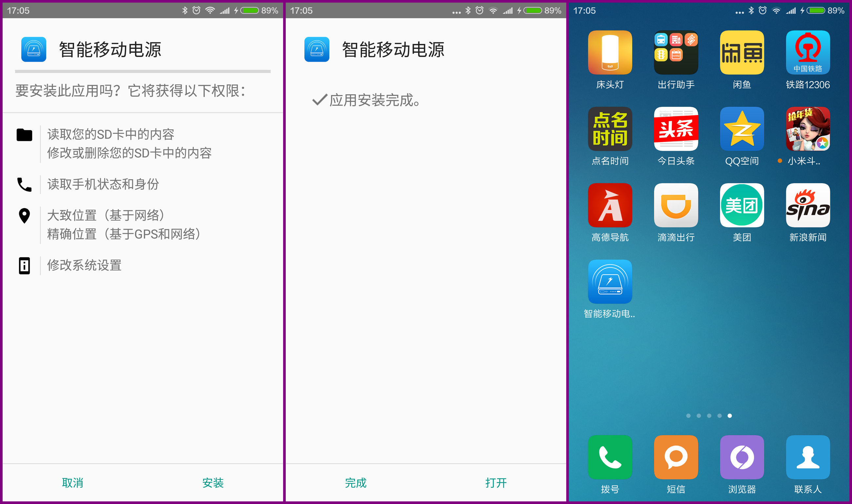852x504 pixels.
Task: Open the 浏览器 browser in dock
Action: (x=742, y=457)
